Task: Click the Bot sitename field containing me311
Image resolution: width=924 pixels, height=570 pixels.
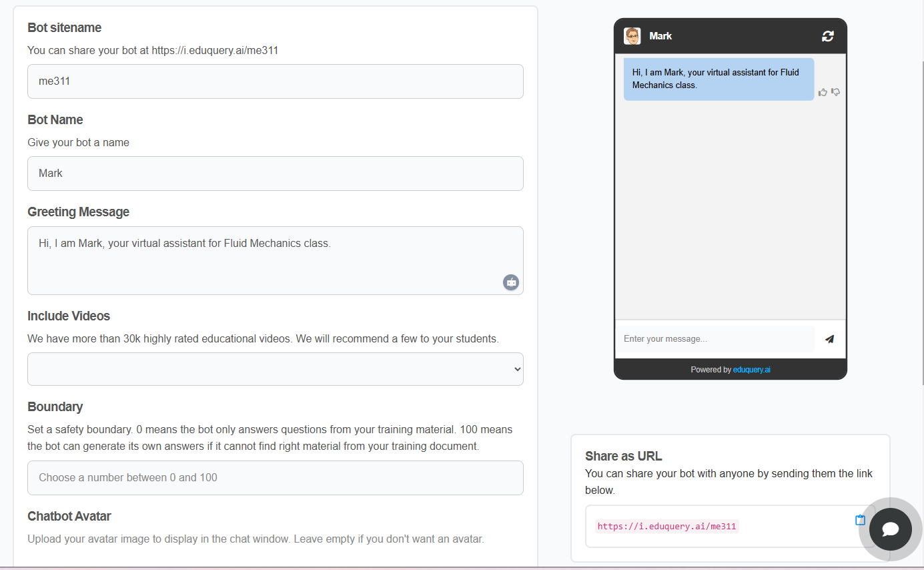Action: pyautogui.click(x=275, y=81)
